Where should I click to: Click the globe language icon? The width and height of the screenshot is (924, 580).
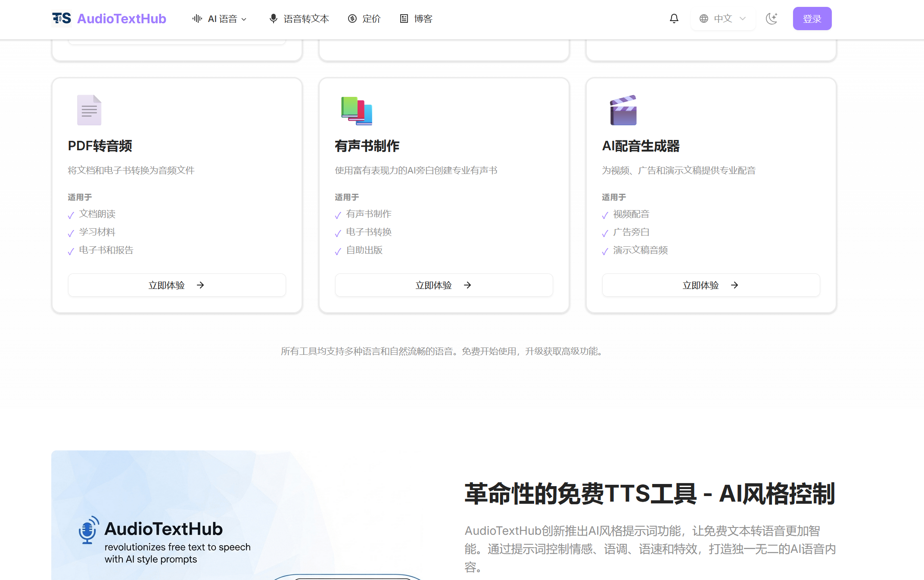tap(704, 18)
